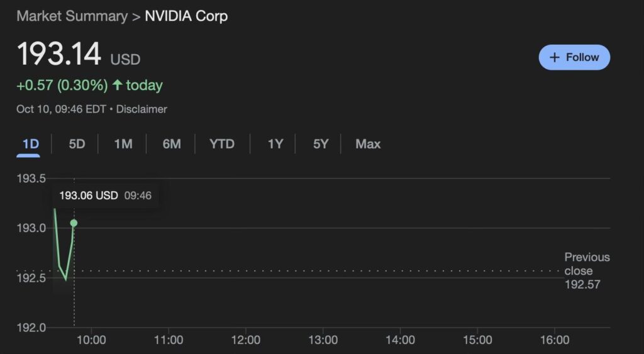Click the green chart data point

tap(74, 223)
